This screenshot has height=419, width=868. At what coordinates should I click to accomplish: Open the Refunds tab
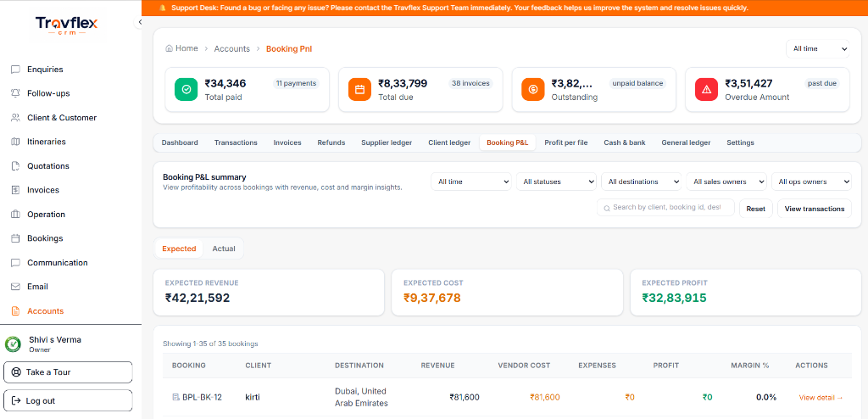(331, 142)
